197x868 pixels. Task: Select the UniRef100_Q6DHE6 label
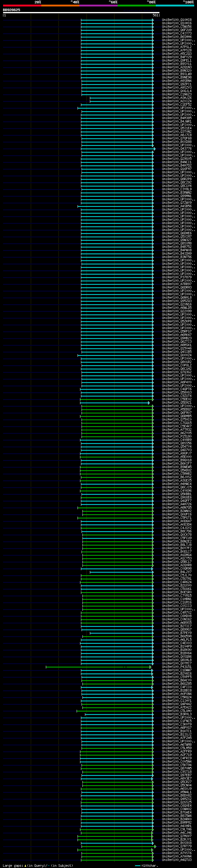pos(177,233)
